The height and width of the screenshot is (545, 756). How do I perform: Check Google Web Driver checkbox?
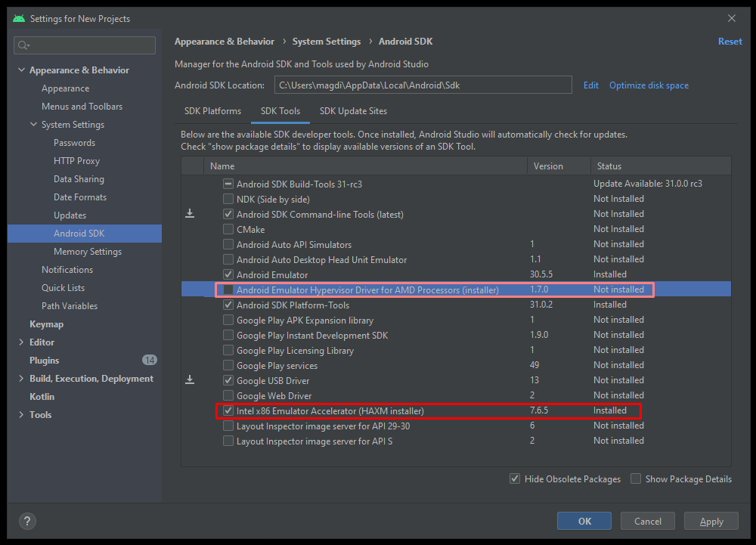[x=228, y=395]
